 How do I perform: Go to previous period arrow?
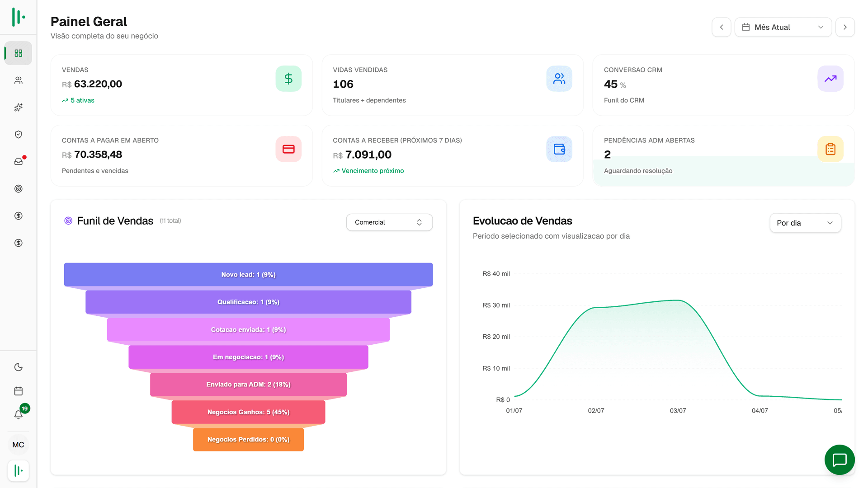pos(722,27)
